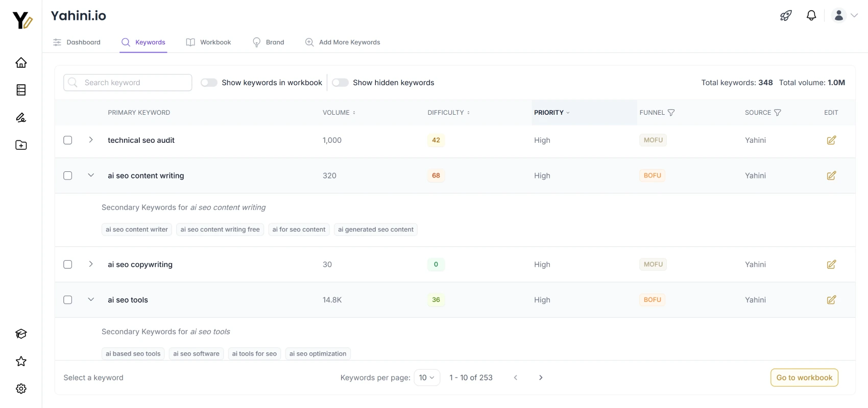Check the ai seo content writing checkbox
The width and height of the screenshot is (868, 408).
coord(67,175)
